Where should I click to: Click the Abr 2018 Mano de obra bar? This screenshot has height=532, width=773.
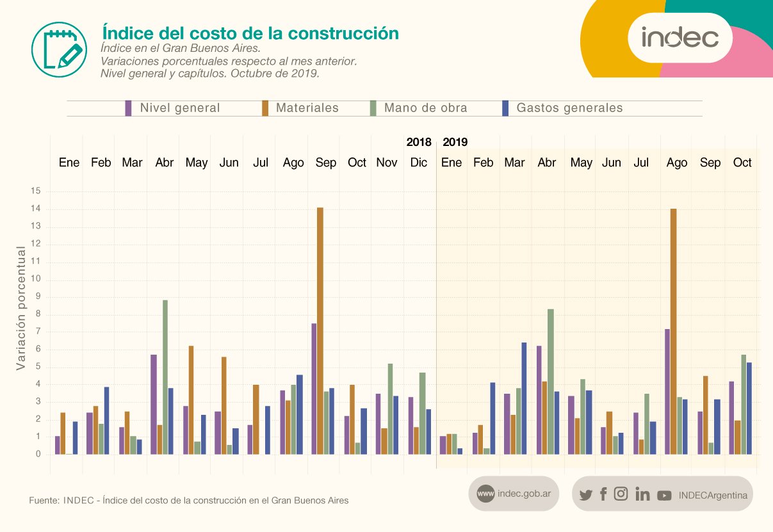coord(165,376)
